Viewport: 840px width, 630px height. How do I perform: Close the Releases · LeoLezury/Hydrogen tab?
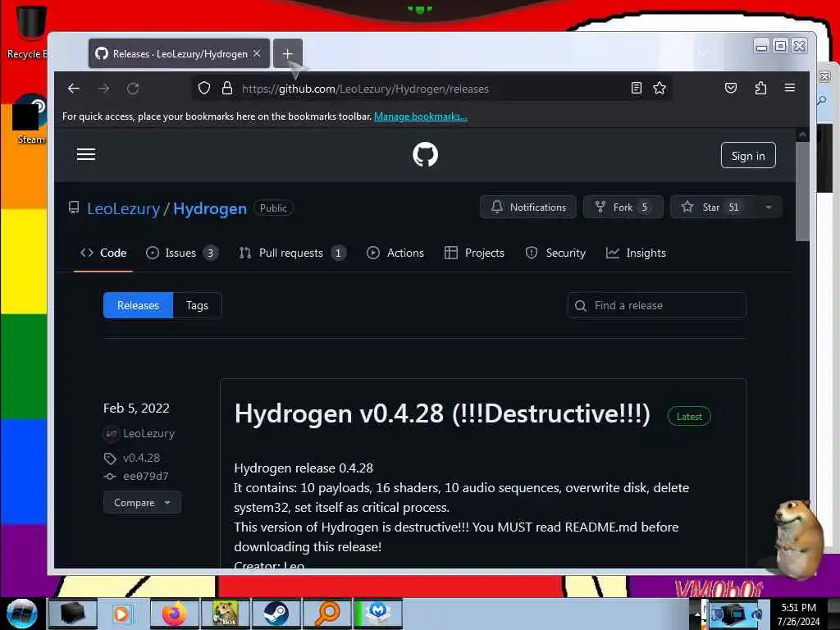[257, 53]
